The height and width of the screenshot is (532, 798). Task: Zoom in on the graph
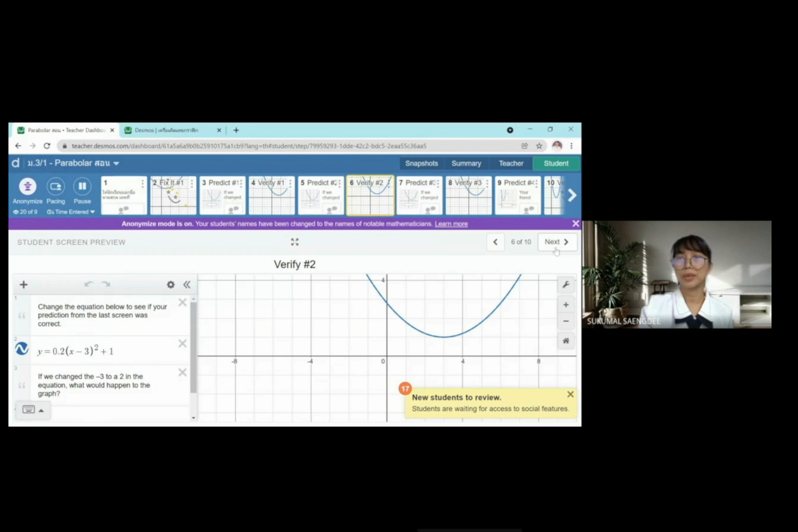point(566,305)
